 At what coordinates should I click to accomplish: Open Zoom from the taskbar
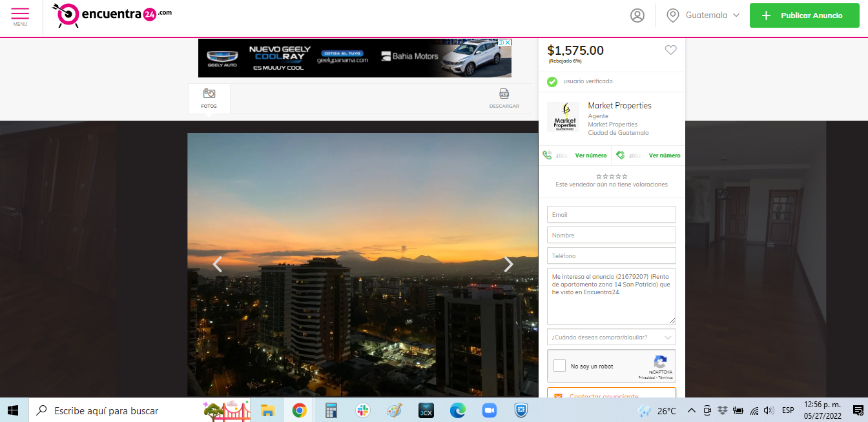click(x=489, y=410)
